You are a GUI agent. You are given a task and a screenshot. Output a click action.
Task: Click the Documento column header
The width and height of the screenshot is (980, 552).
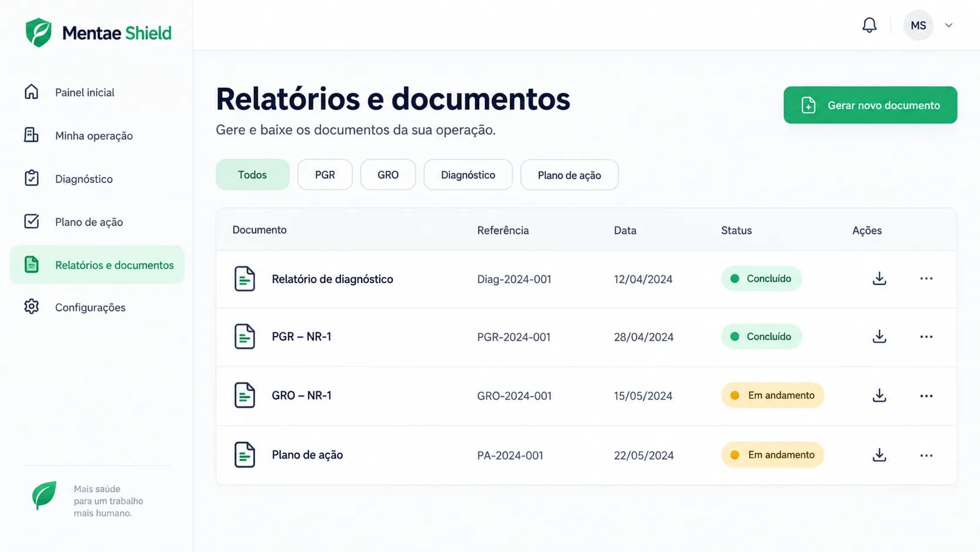[259, 230]
